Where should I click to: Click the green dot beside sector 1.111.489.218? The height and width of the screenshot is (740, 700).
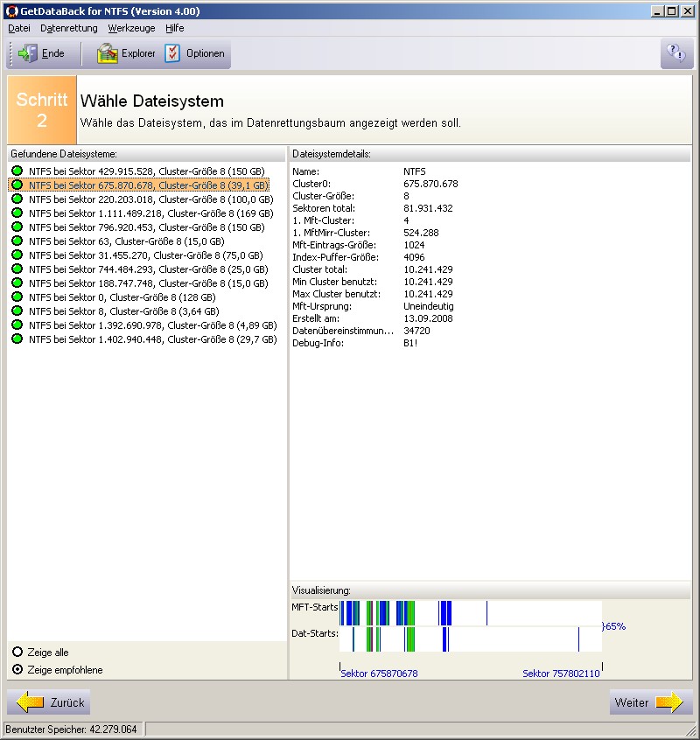(x=17, y=213)
